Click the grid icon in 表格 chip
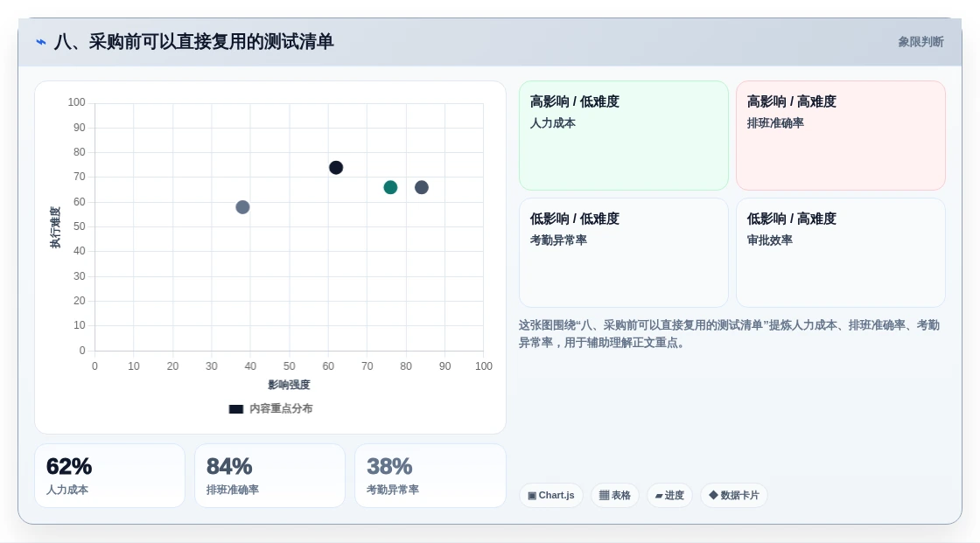The image size is (980, 543). coord(605,496)
